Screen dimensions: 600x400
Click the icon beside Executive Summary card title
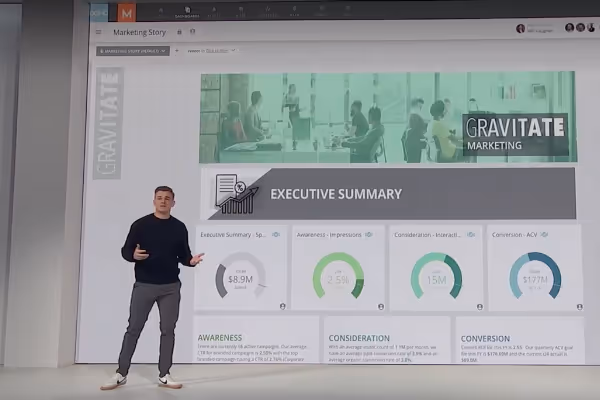(276, 234)
